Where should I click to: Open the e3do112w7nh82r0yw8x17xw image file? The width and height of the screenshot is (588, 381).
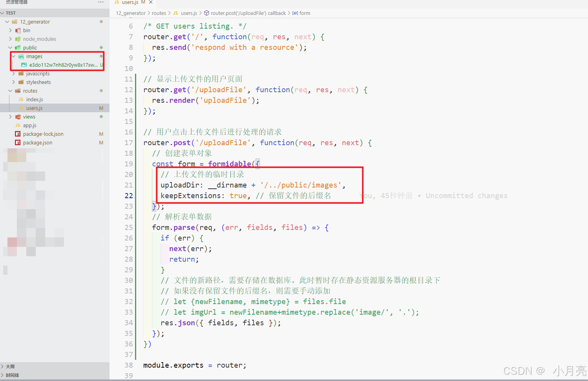[x=63, y=65]
